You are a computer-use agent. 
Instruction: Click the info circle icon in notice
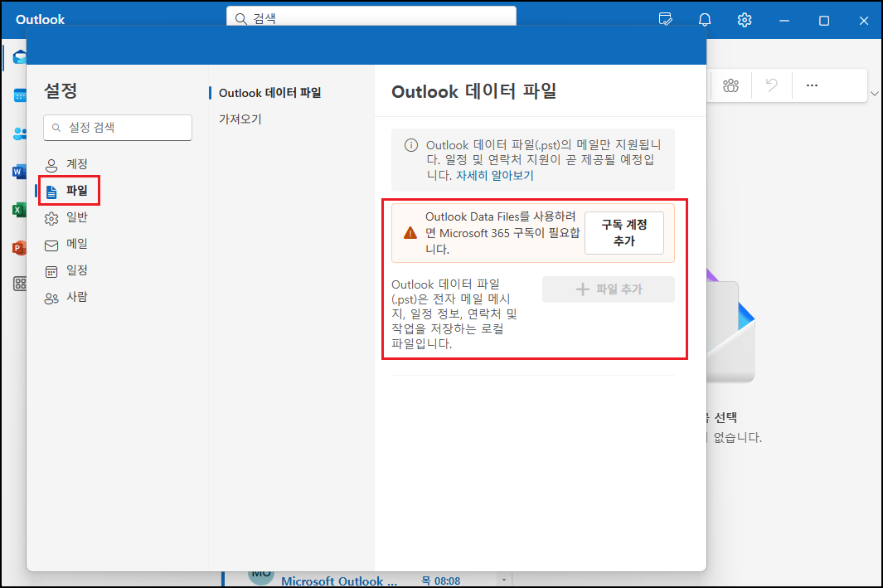[x=411, y=145]
